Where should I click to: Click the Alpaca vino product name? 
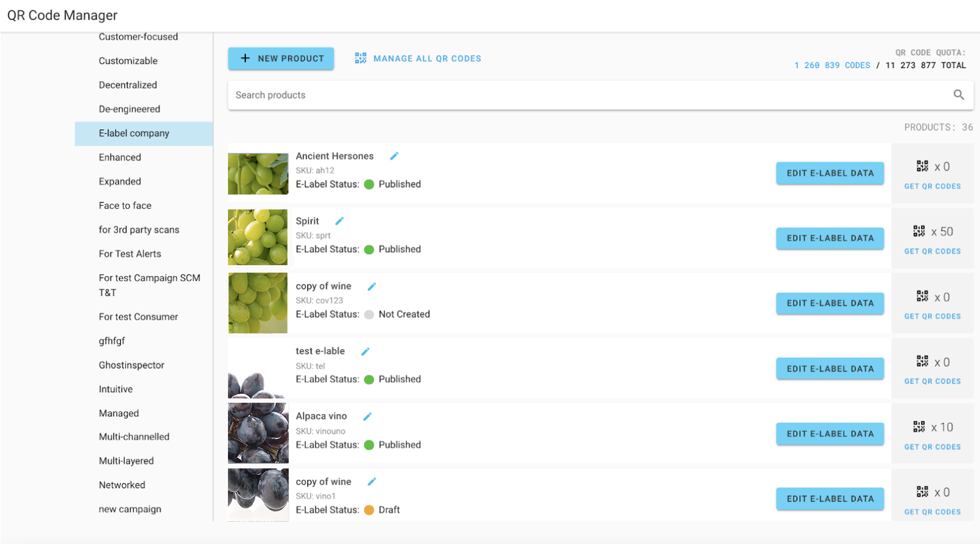click(321, 416)
